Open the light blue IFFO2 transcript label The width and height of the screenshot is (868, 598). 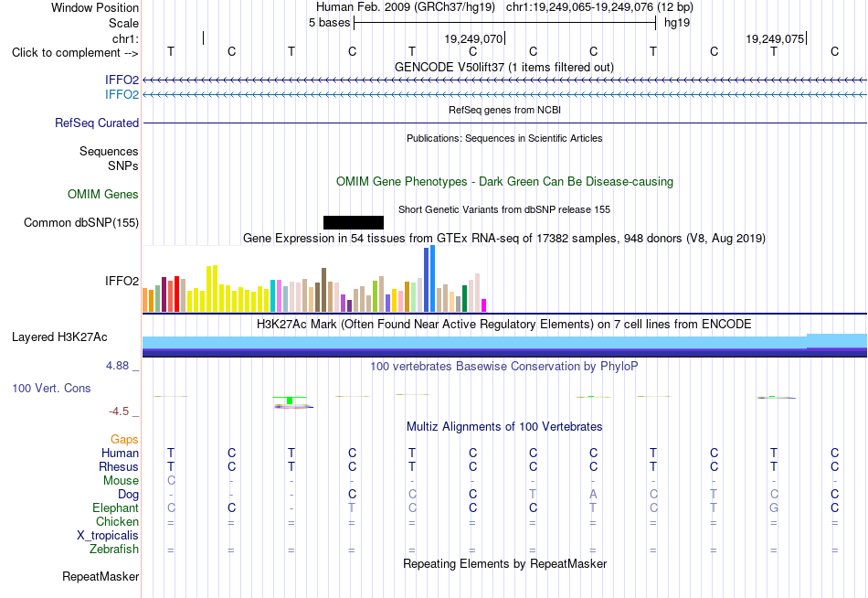(x=122, y=94)
